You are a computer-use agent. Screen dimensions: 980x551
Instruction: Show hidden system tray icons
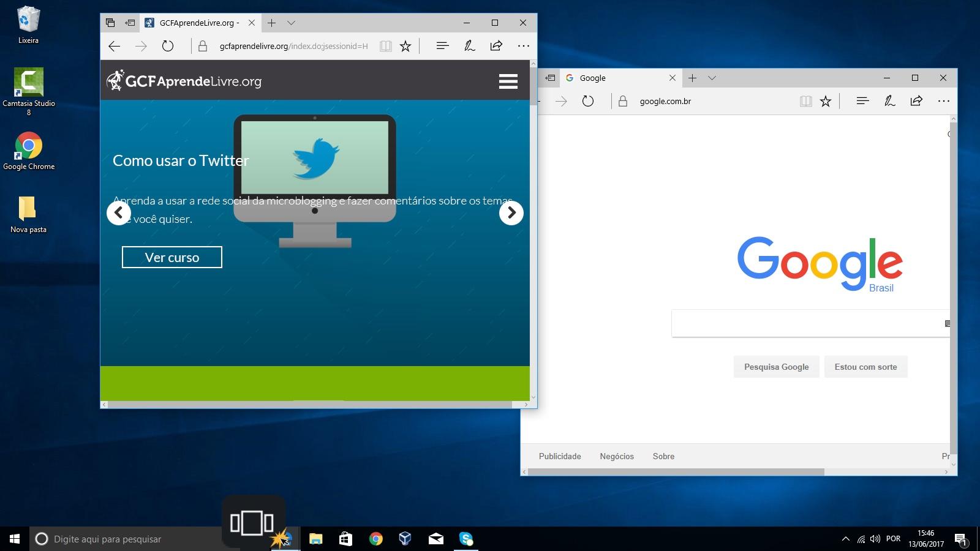click(x=845, y=539)
